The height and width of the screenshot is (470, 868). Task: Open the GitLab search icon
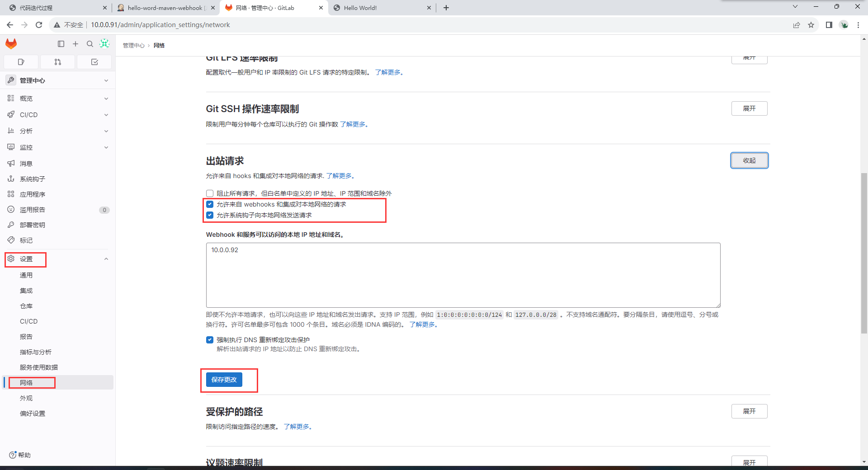[90, 44]
